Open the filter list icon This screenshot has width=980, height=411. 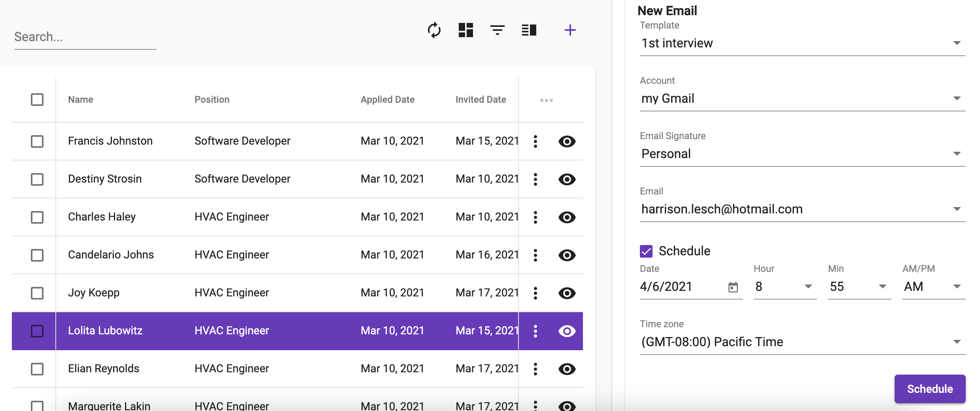coord(497,30)
